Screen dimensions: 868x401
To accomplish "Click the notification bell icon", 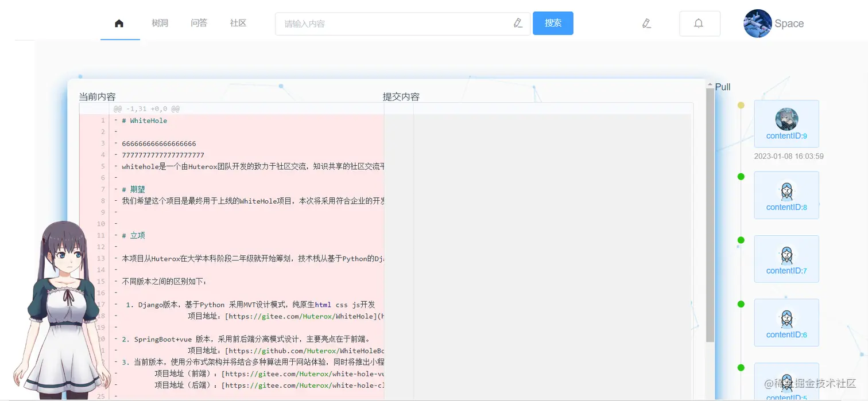I will (699, 23).
